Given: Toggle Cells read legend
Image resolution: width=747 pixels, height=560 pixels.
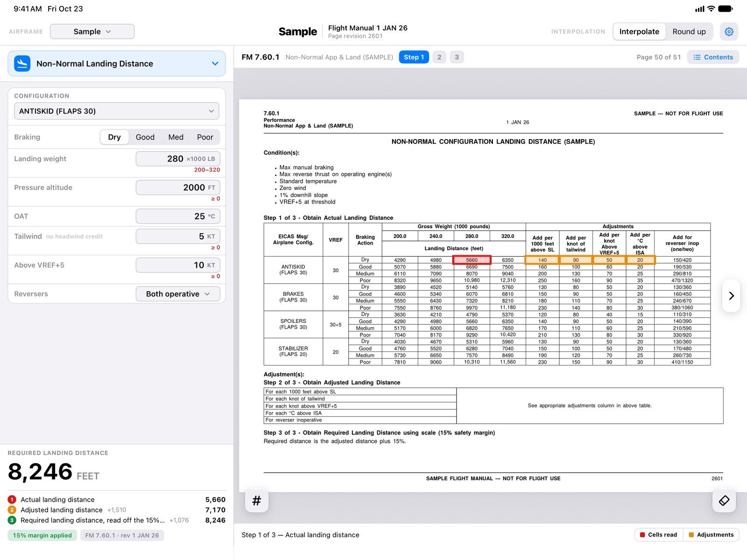Looking at the screenshot, I should click(658, 535).
